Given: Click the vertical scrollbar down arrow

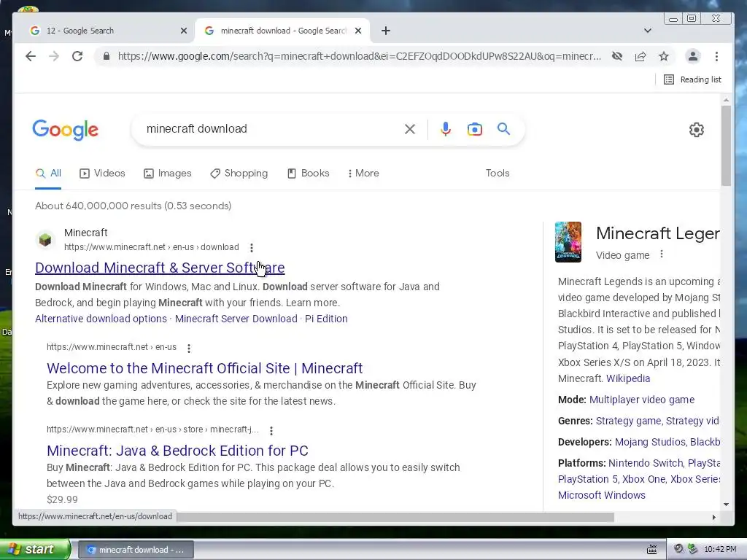Looking at the screenshot, I should click(726, 505).
